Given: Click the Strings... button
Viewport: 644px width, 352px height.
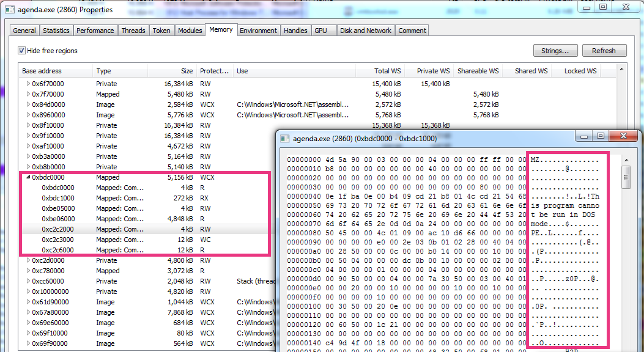Looking at the screenshot, I should (x=555, y=51).
